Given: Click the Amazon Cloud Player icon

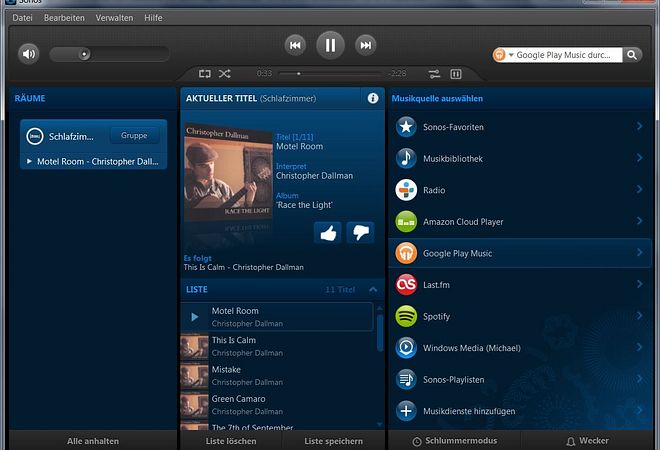Looking at the screenshot, I should coord(406,221).
